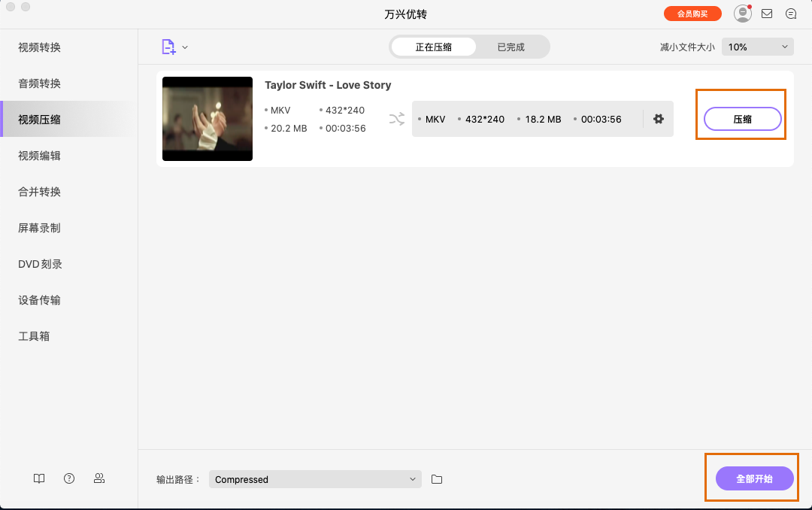Expand the Compressed output path dropdown
812x510 pixels.
click(315, 478)
